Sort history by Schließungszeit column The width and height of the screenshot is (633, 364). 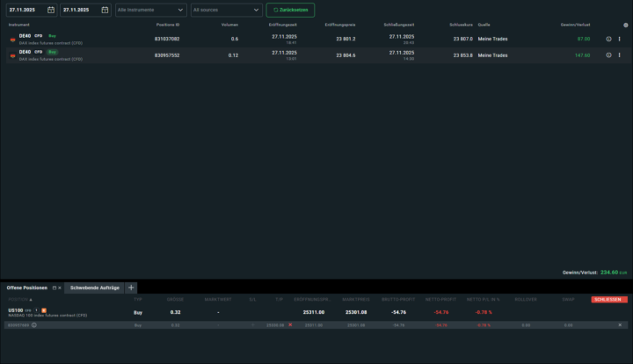click(399, 25)
